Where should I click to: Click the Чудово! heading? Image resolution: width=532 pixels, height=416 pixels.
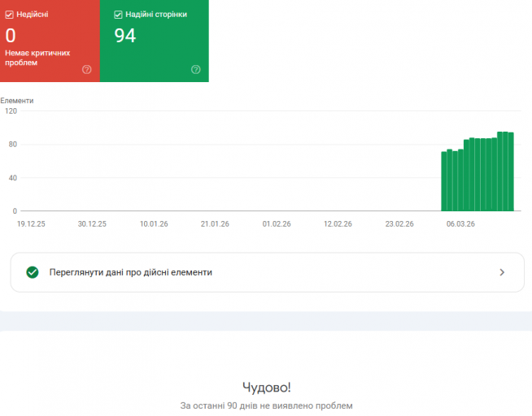(266, 388)
